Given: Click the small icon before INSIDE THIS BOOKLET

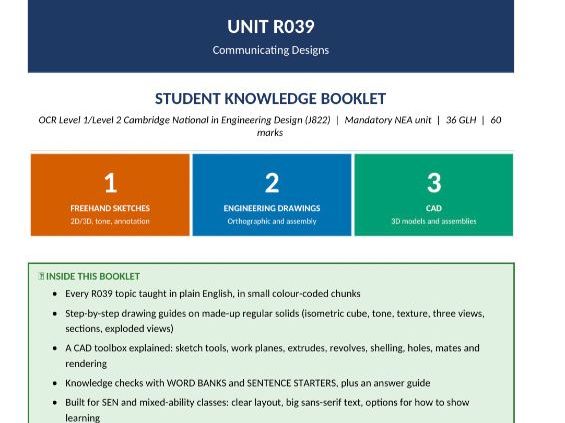Looking at the screenshot, I should point(41,276).
